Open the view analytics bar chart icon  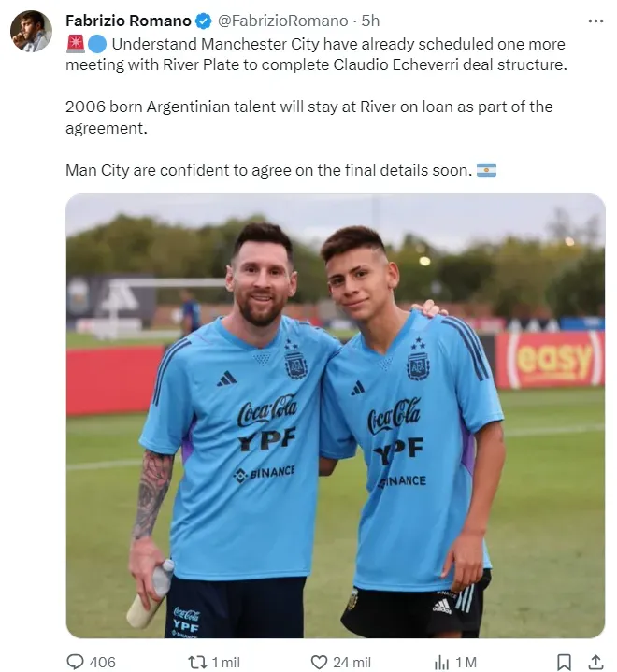[x=441, y=662]
